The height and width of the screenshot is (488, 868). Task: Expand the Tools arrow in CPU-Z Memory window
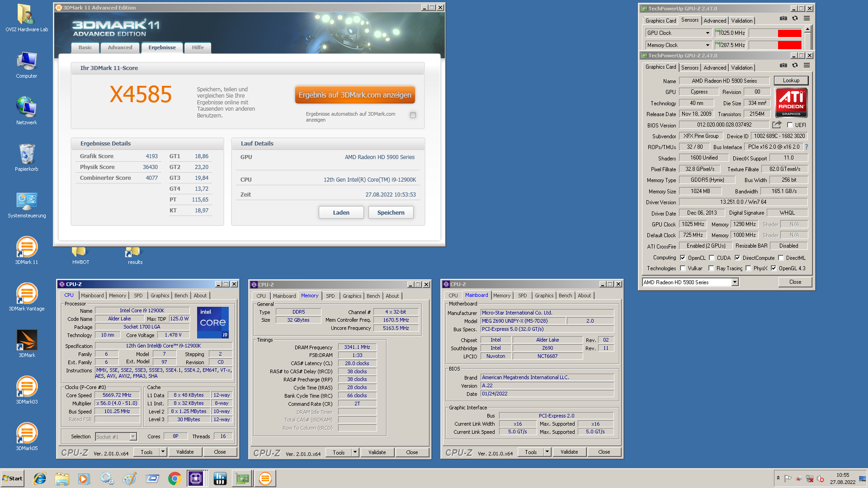[x=355, y=452]
